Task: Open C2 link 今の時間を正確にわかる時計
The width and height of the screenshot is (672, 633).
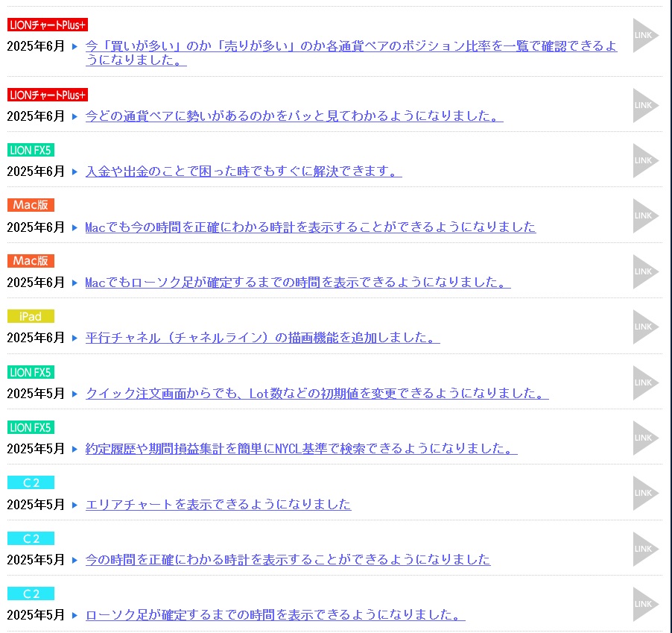Action: [288, 560]
